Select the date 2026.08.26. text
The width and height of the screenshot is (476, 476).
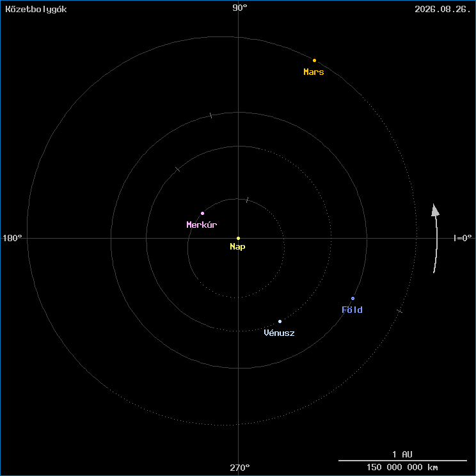click(443, 9)
